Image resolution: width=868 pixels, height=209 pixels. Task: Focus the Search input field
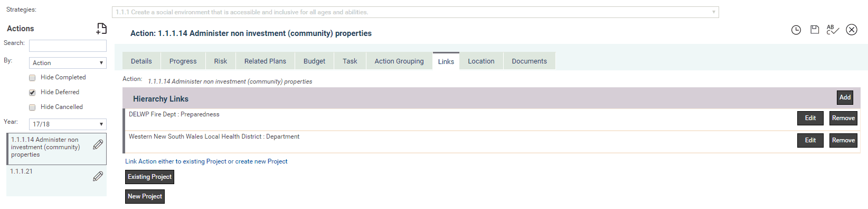pyautogui.click(x=68, y=46)
